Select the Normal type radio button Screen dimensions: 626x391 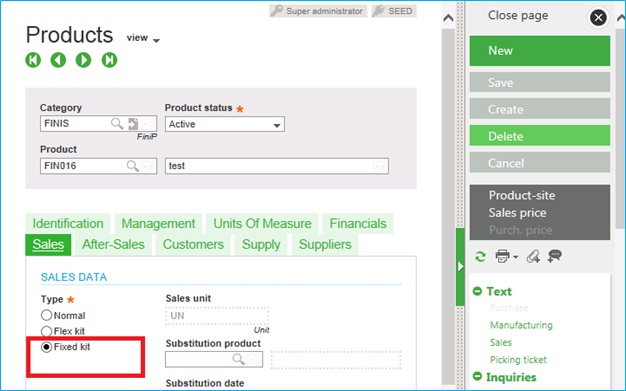click(46, 315)
